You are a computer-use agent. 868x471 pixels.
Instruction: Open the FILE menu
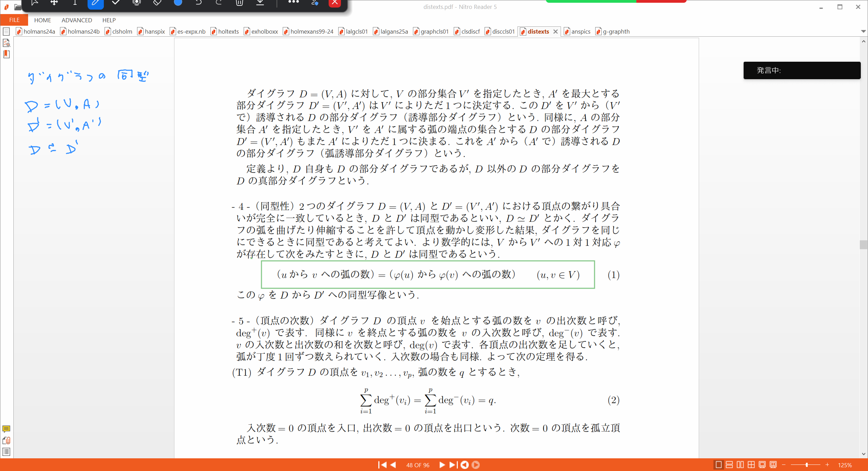(x=14, y=20)
